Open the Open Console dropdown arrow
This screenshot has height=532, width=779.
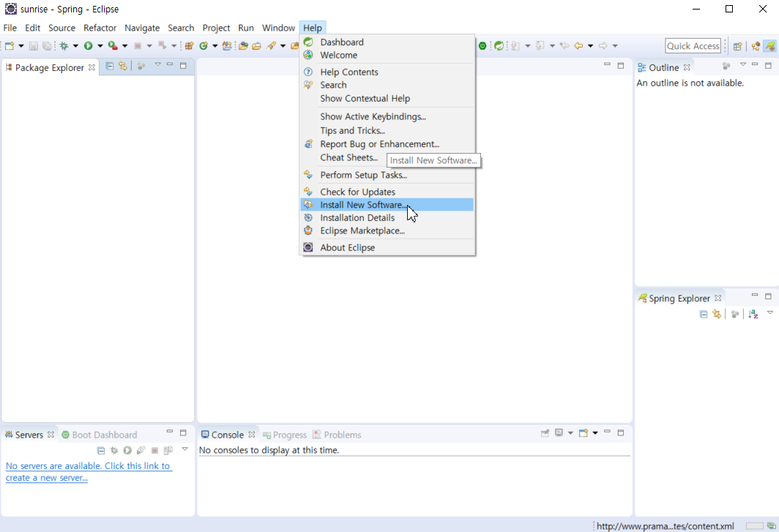[595, 433]
